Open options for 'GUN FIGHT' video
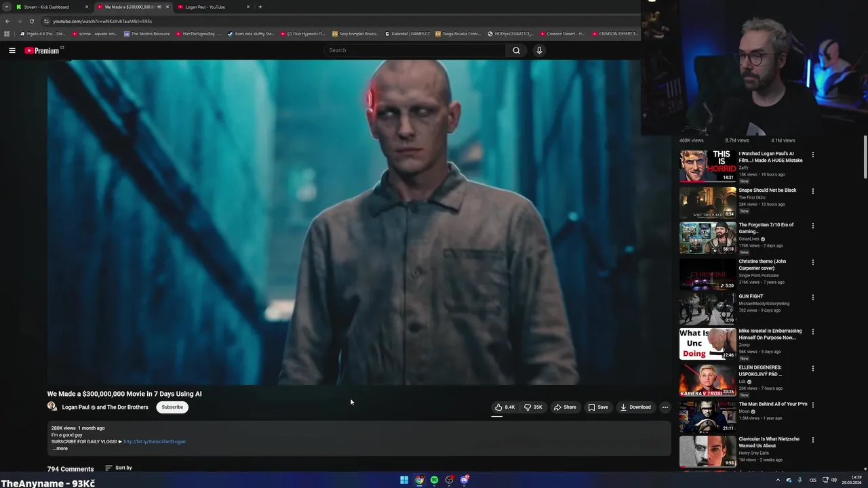 pyautogui.click(x=813, y=297)
